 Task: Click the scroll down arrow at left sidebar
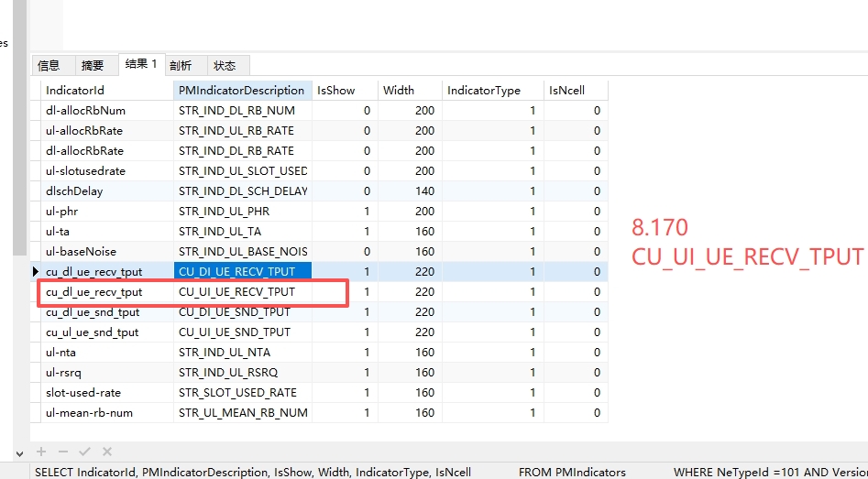click(x=20, y=452)
